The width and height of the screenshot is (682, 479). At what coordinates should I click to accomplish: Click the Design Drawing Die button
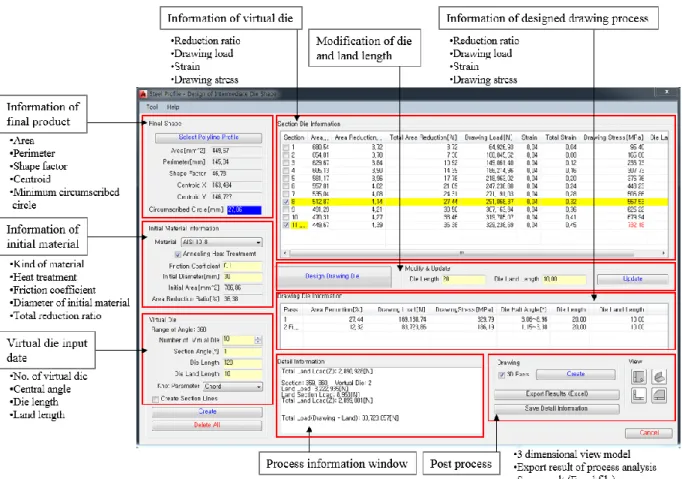click(x=334, y=276)
